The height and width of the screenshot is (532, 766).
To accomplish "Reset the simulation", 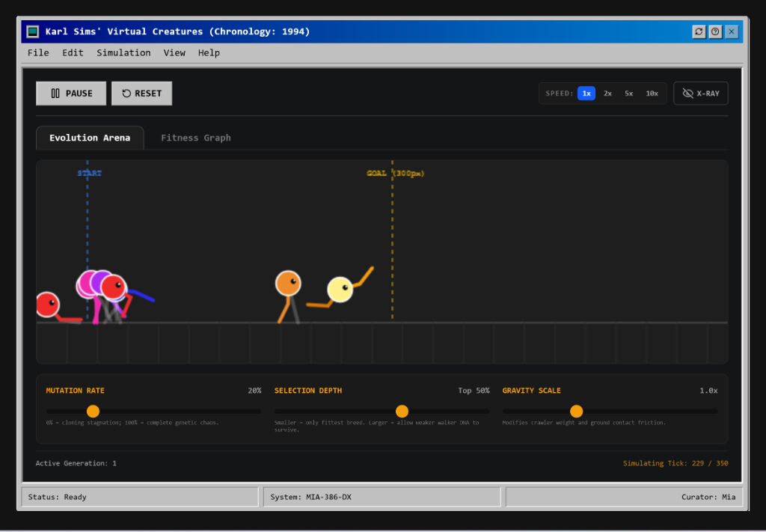I will tap(141, 94).
